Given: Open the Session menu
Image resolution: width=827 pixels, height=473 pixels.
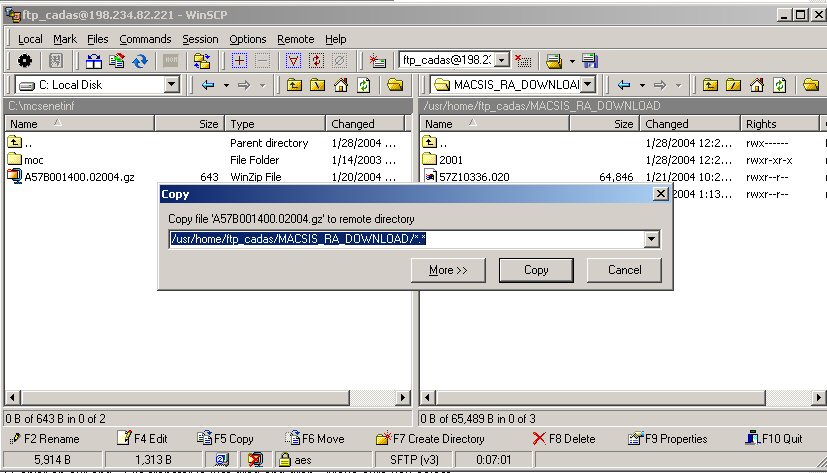Looking at the screenshot, I should coord(200,39).
